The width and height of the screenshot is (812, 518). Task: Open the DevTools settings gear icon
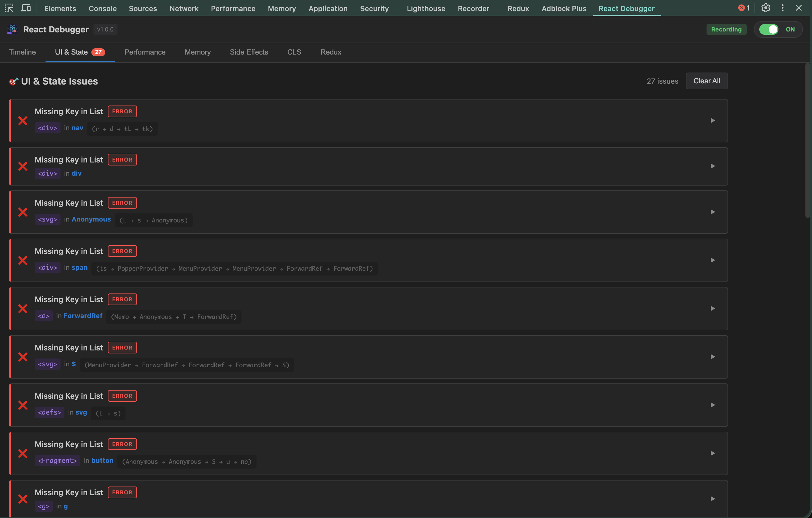[766, 8]
